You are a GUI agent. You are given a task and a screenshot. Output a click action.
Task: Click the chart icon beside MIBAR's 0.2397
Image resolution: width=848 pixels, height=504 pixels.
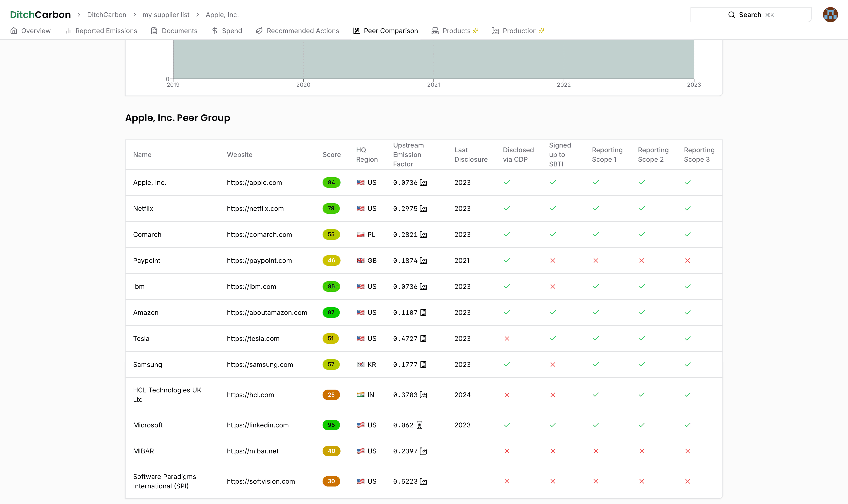423,451
